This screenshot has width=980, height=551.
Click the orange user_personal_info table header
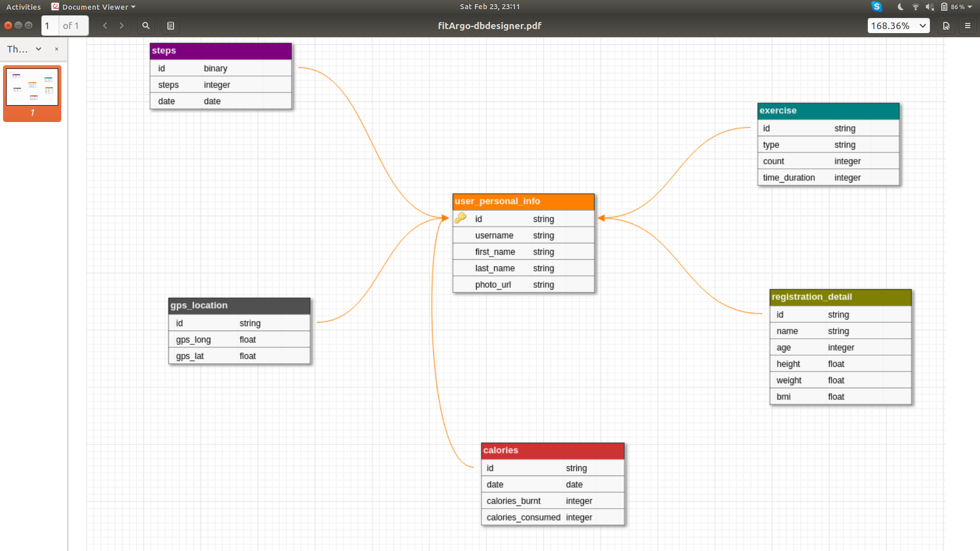click(x=523, y=201)
